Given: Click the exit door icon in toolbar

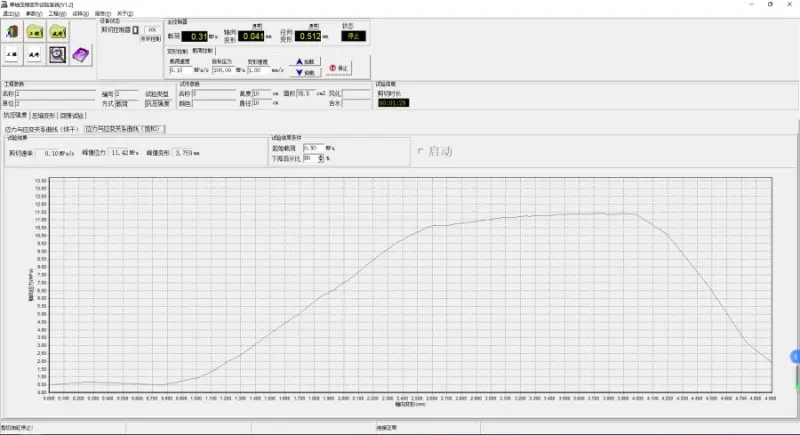Looking at the screenshot, I should tap(12, 32).
